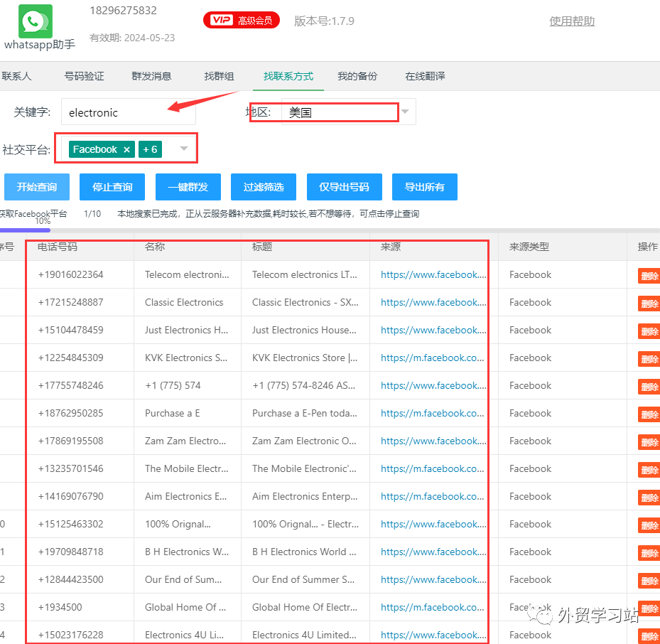660x644 pixels.
Task: Select phone number +15023176228
Action: coord(71,635)
